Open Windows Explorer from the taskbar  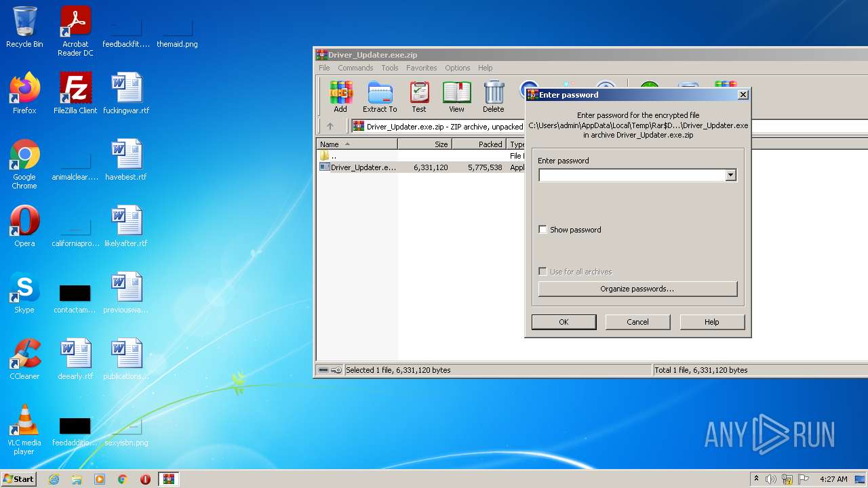click(x=77, y=479)
